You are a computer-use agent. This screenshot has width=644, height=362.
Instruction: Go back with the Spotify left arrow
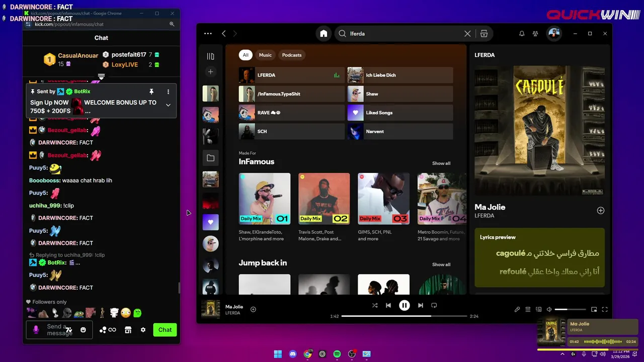tap(224, 34)
